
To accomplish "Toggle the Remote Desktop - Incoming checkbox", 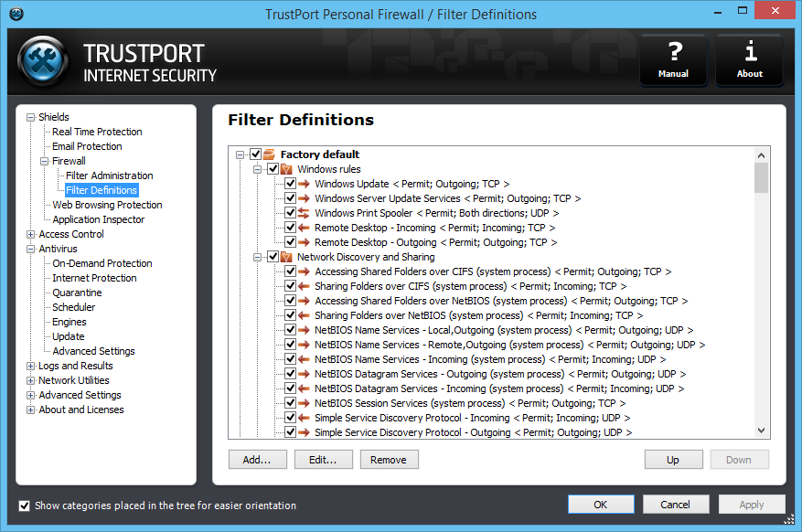I will click(x=291, y=228).
